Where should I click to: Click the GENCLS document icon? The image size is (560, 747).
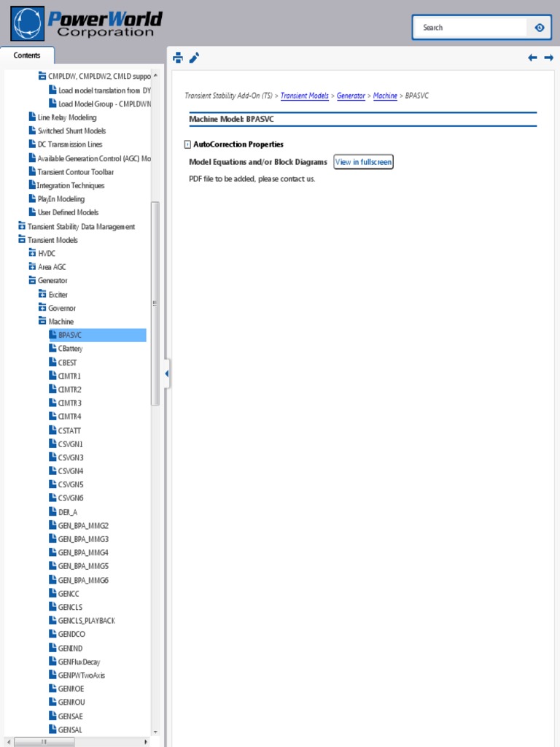click(x=52, y=606)
